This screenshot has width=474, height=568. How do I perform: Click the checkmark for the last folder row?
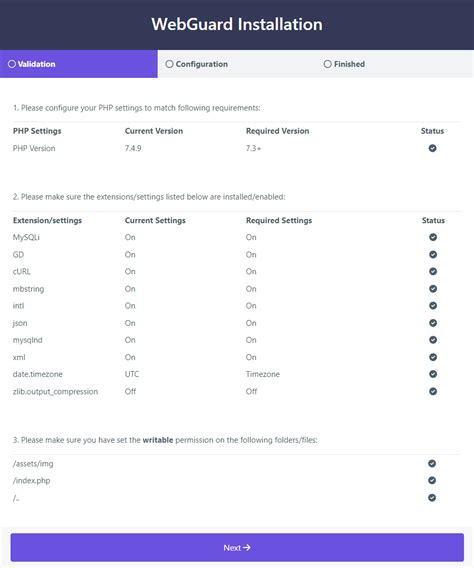[x=432, y=498]
